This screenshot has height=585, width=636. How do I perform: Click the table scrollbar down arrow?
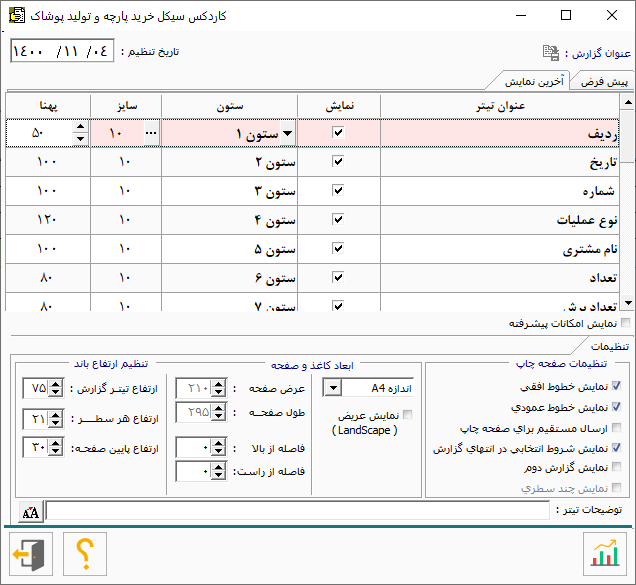pyautogui.click(x=627, y=303)
